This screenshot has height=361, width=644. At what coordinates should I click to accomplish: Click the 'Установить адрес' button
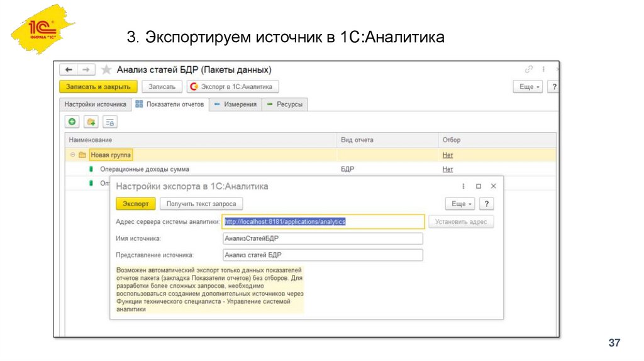pos(461,222)
